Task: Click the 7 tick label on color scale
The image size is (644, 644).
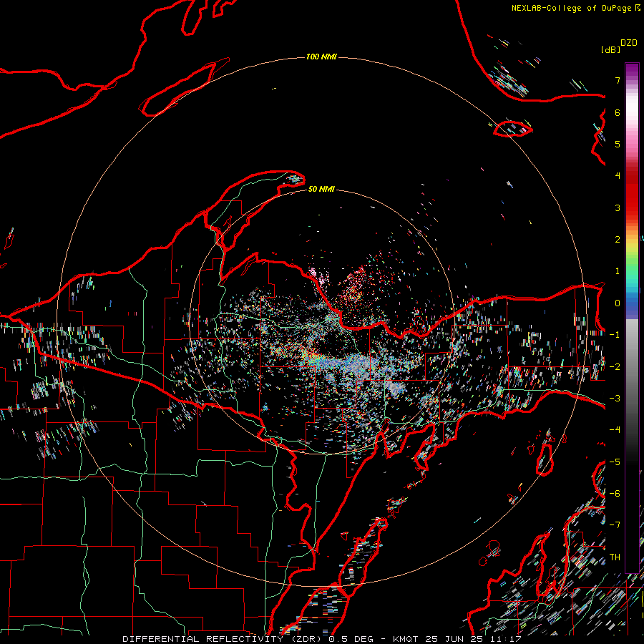Action: click(618, 80)
